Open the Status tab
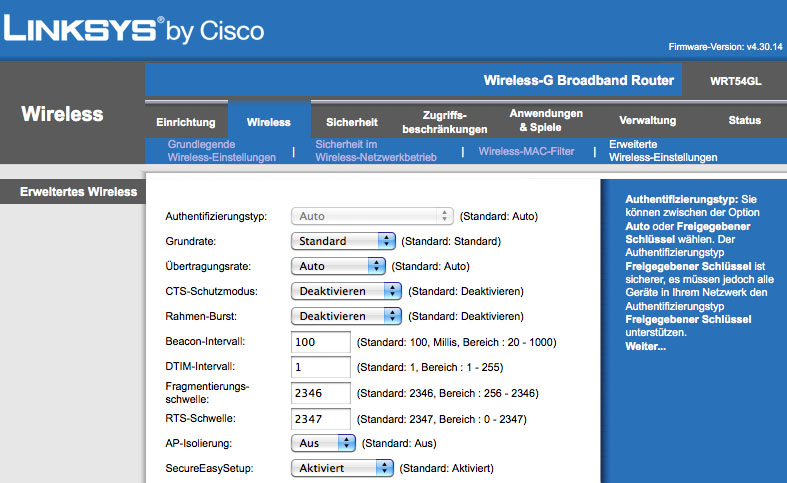The width and height of the screenshot is (787, 483). (745, 120)
